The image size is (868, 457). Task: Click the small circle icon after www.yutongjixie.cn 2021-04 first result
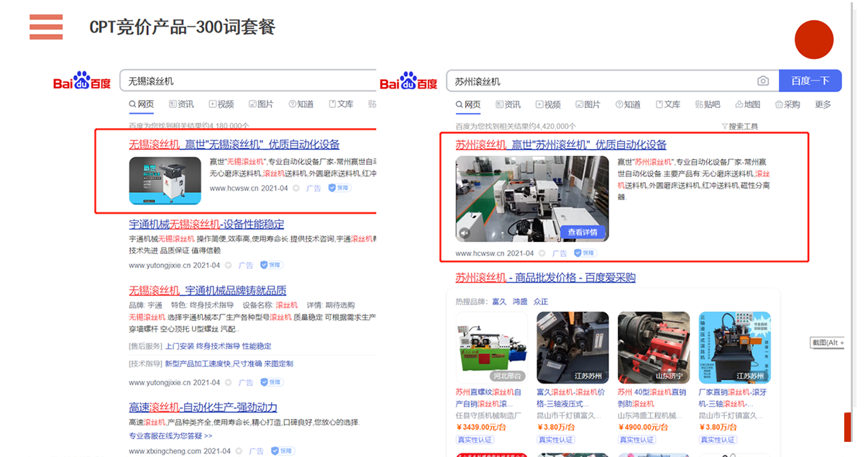(x=228, y=265)
